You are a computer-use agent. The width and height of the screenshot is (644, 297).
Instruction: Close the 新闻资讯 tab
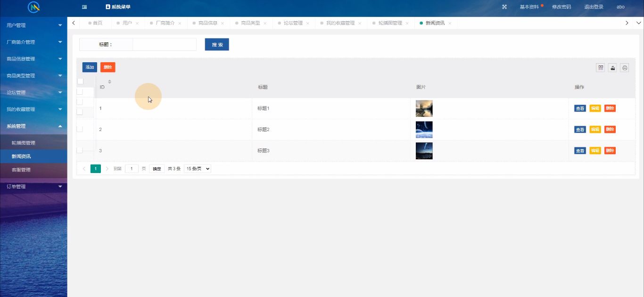point(450,23)
